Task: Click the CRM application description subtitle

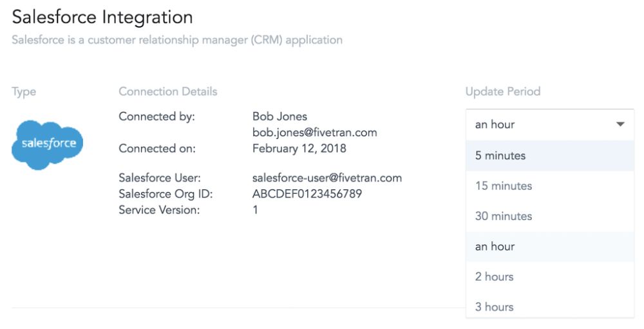Action: (x=177, y=41)
